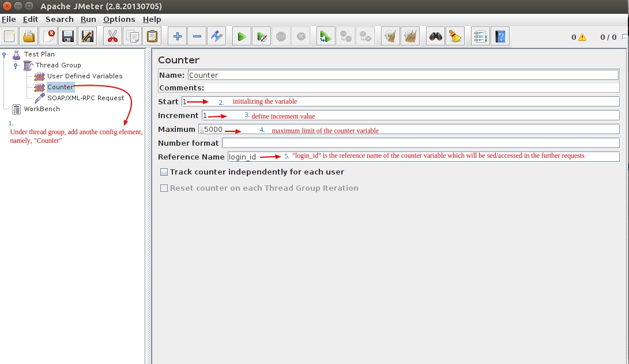
Task: Open the Edit menu
Action: click(x=31, y=19)
